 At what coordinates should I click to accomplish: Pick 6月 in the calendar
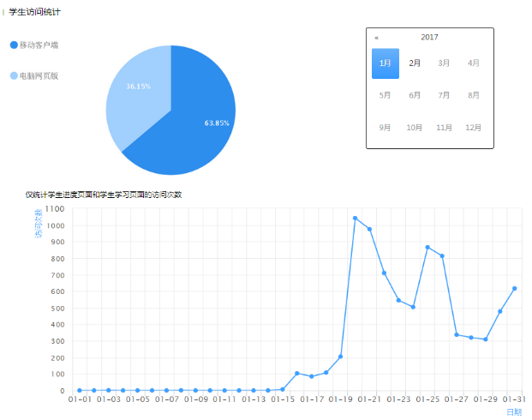[415, 95]
